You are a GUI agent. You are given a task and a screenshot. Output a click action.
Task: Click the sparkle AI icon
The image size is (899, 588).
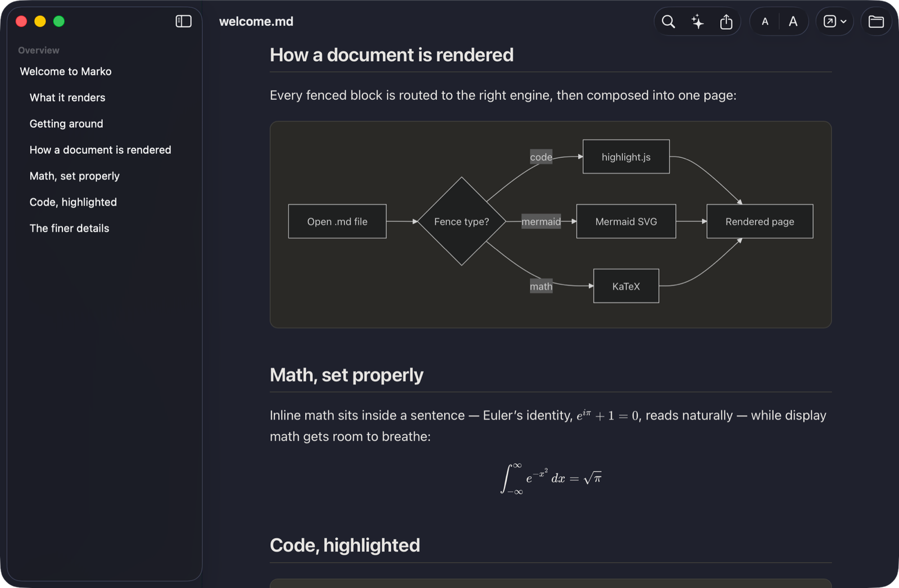click(697, 22)
